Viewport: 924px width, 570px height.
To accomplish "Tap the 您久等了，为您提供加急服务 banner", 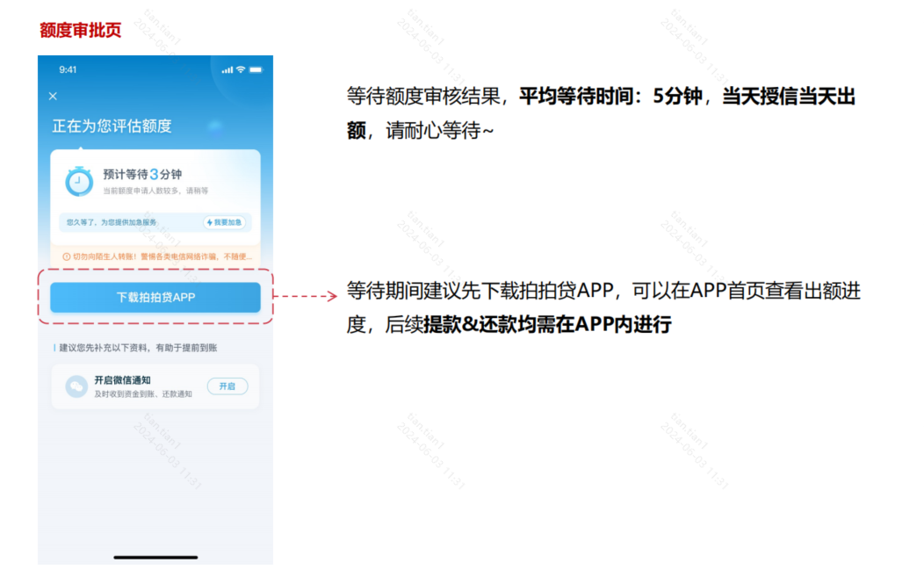I will pos(155,222).
